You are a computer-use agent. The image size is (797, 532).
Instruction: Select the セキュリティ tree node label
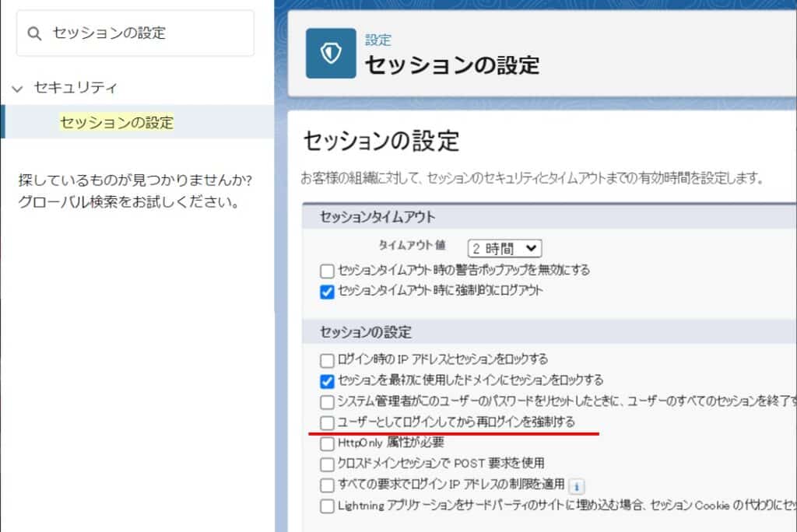pyautogui.click(x=75, y=88)
